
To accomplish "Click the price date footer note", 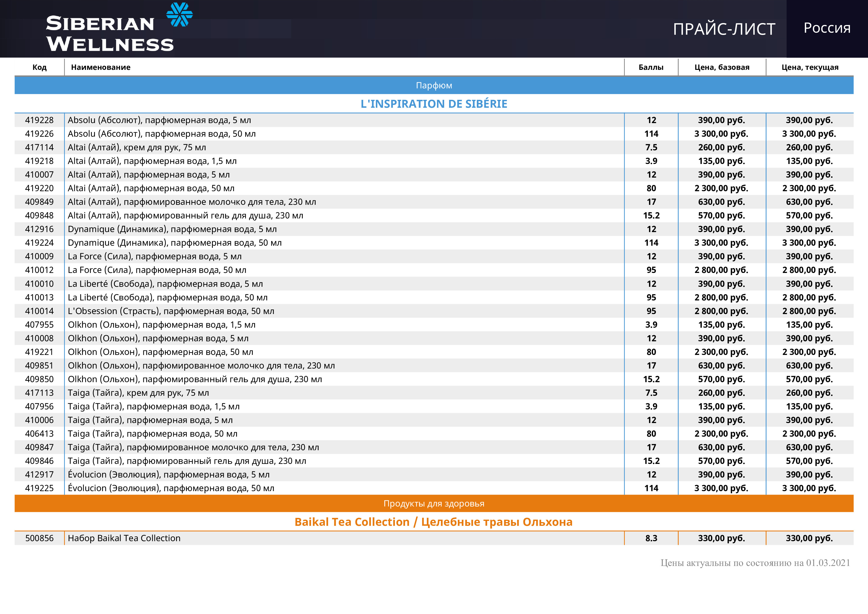I will pos(755,563).
